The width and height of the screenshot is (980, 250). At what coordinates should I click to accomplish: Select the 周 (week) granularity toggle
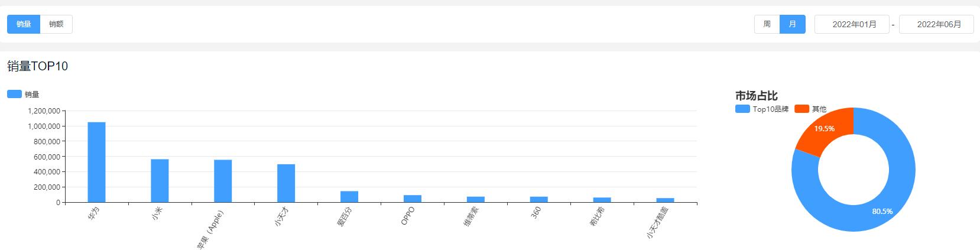pos(767,24)
